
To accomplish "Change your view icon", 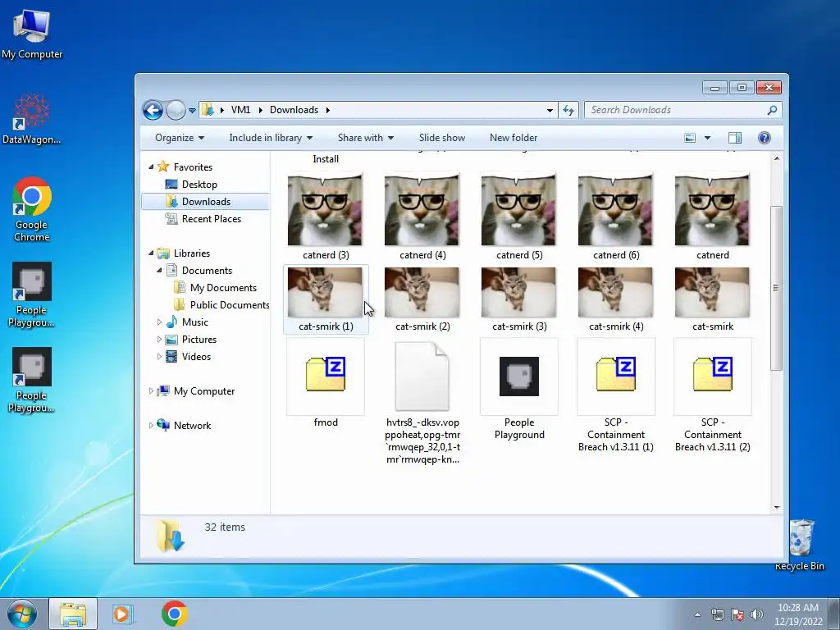I will point(690,138).
